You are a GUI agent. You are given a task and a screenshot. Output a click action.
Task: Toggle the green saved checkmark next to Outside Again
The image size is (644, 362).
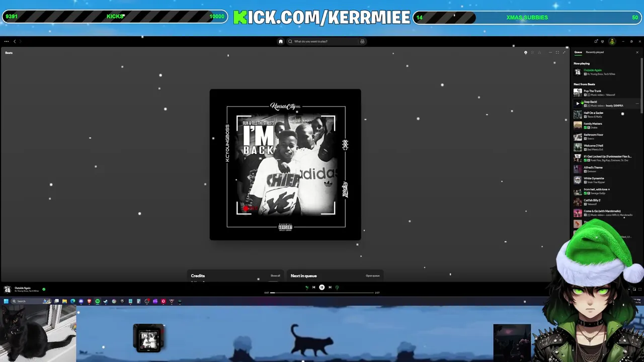(x=44, y=289)
